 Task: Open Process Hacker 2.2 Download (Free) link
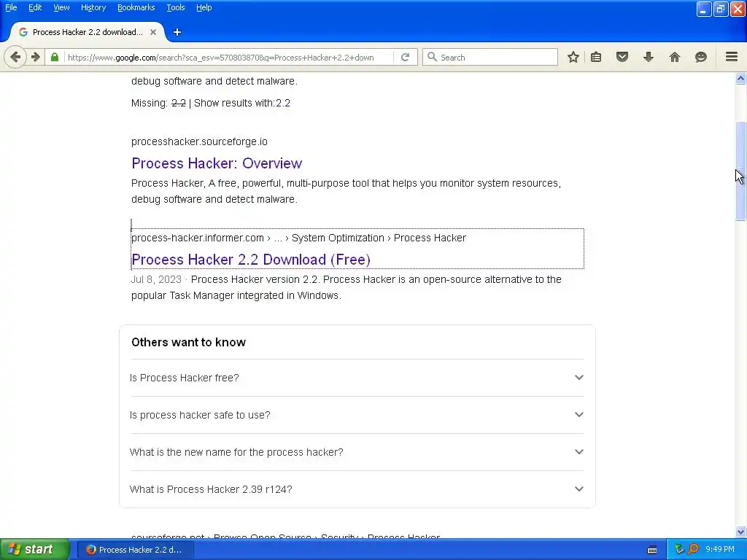click(x=251, y=260)
